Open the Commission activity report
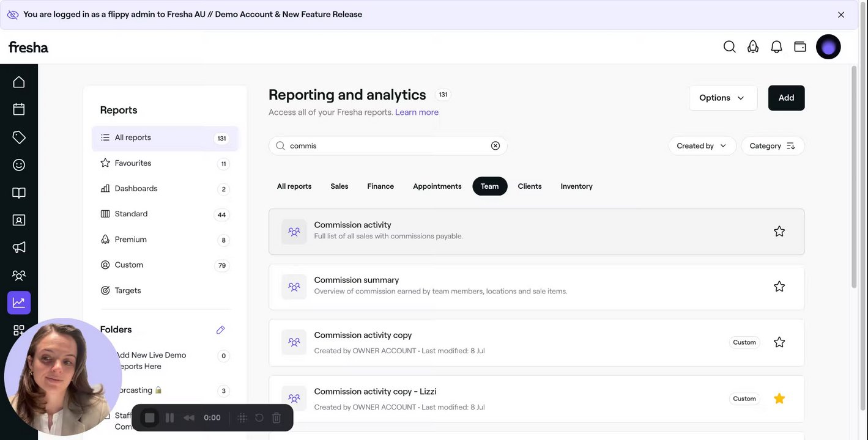The width and height of the screenshot is (868, 440). click(x=536, y=232)
